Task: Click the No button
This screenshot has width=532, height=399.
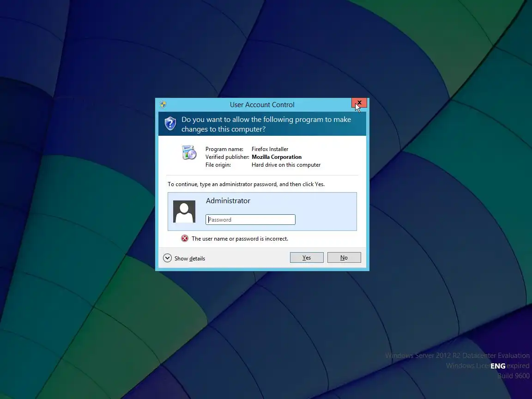Action: click(344, 258)
